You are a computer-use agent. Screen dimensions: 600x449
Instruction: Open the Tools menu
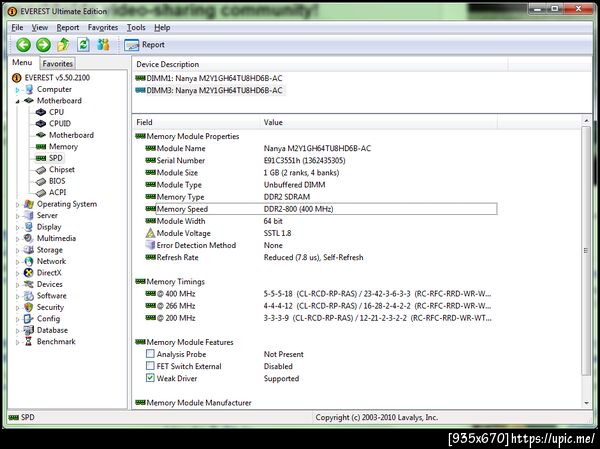tap(136, 28)
